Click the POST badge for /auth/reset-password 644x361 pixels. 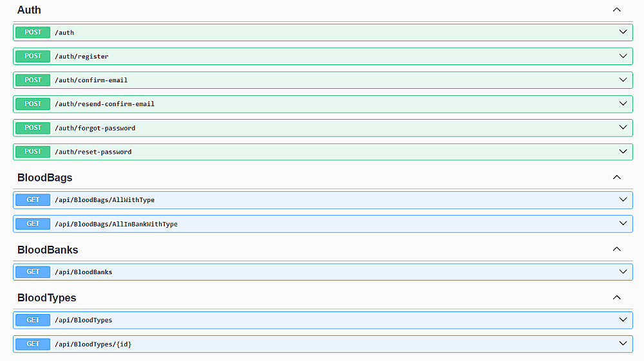(33, 152)
